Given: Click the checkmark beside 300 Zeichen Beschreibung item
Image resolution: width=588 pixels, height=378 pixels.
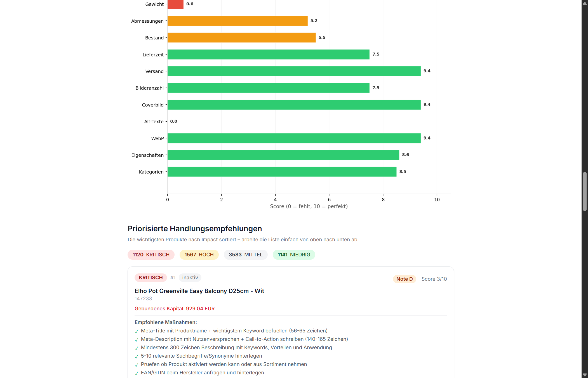Looking at the screenshot, I should [x=137, y=348].
